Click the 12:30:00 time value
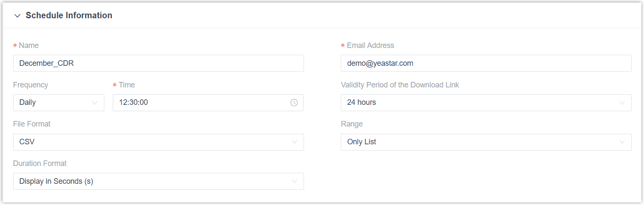 [134, 102]
